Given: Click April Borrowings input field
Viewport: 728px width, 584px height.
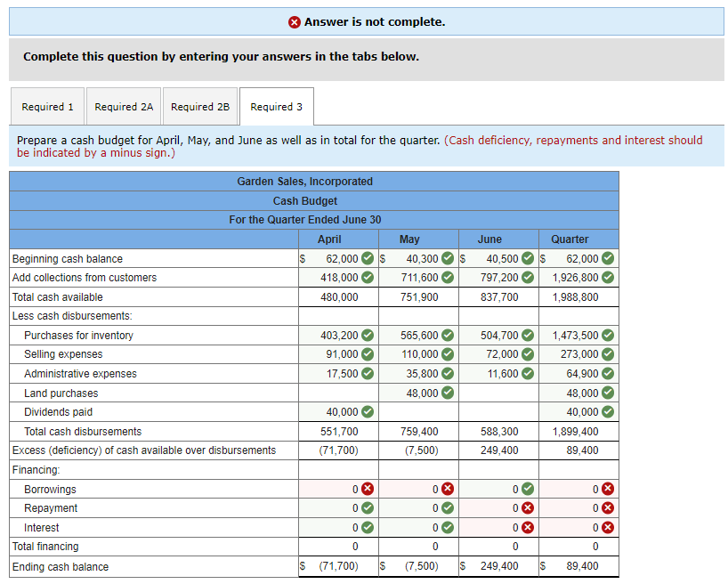Looking at the screenshot, I should tap(338, 489).
